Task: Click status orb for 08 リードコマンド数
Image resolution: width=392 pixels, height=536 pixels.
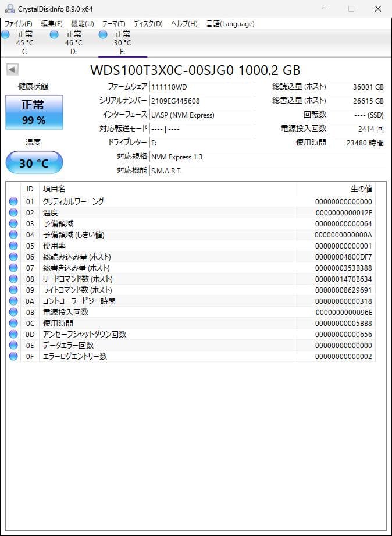Action: [13, 279]
